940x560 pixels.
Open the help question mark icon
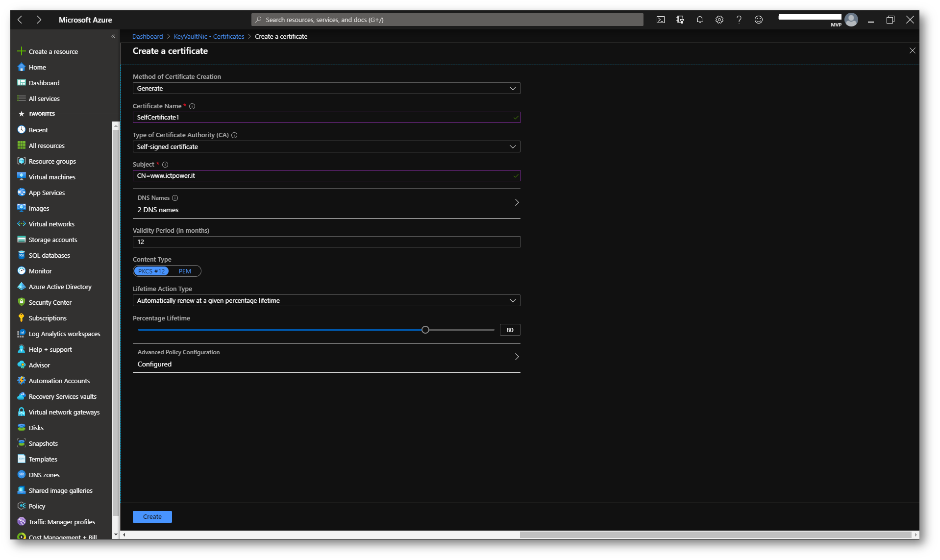tap(739, 20)
